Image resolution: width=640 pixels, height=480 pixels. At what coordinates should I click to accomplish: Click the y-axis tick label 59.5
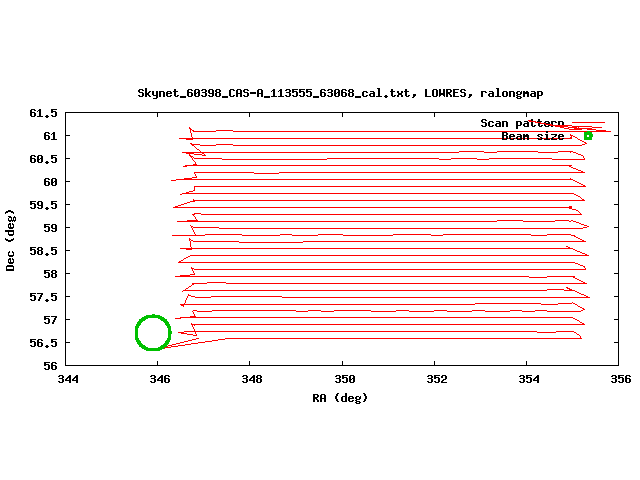(43, 205)
